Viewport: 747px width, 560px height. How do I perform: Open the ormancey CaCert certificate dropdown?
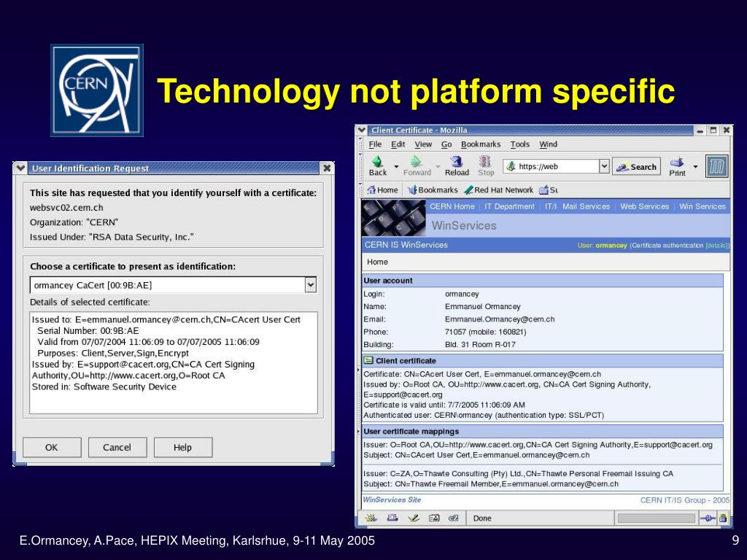(311, 285)
